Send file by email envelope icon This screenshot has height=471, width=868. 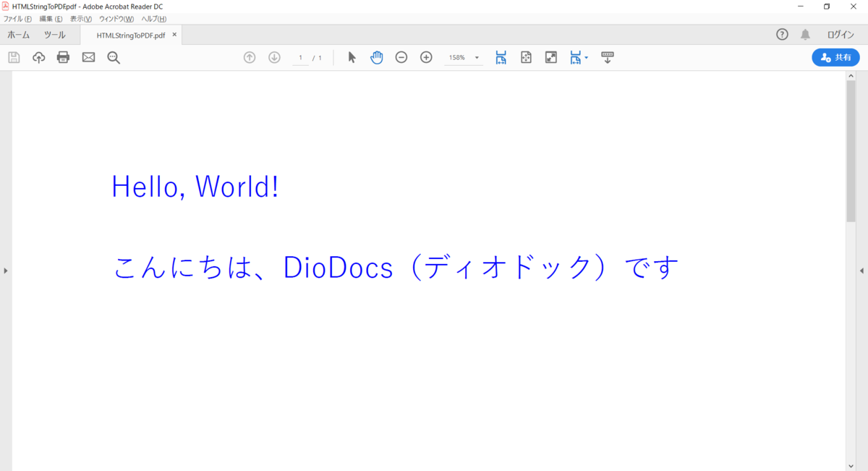coord(88,57)
